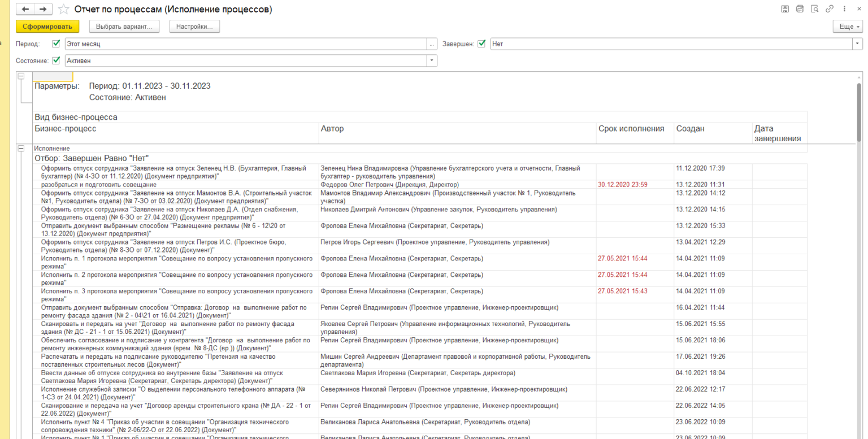Click the yellow Сформировать button

[x=47, y=27]
